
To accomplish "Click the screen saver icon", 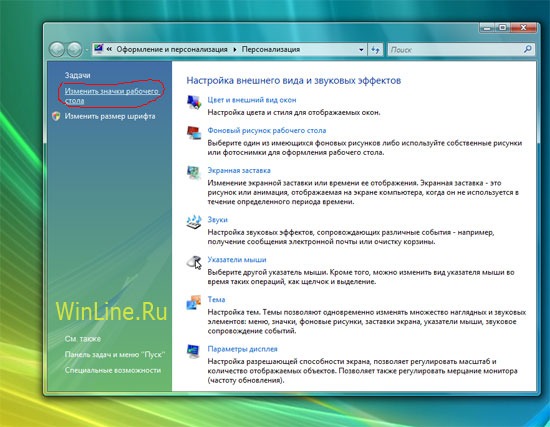I will click(194, 172).
